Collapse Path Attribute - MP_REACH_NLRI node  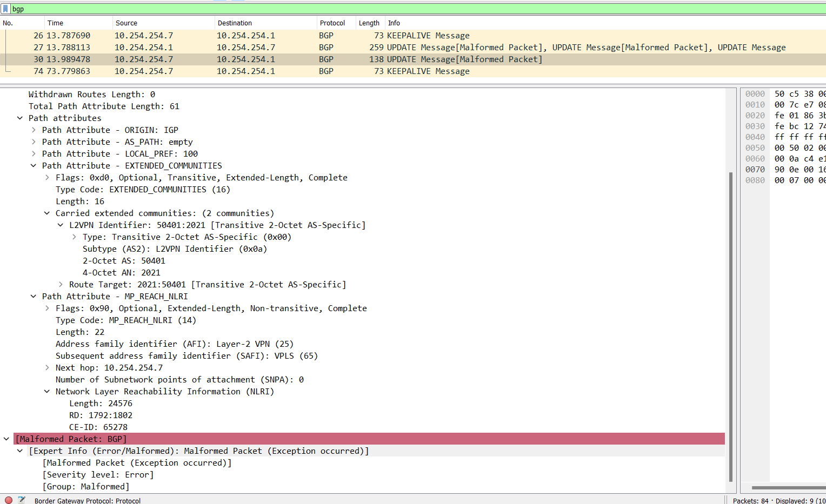[34, 297]
